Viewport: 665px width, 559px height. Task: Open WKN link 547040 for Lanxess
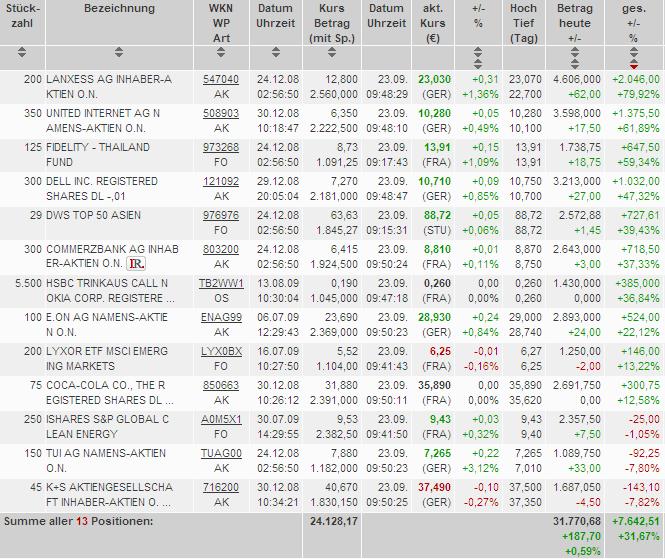tap(221, 79)
